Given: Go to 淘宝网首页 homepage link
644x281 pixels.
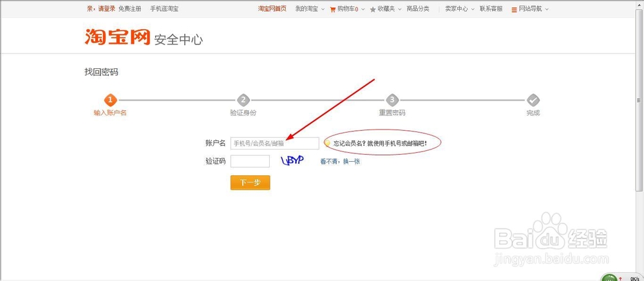Looking at the screenshot, I should 272,8.
